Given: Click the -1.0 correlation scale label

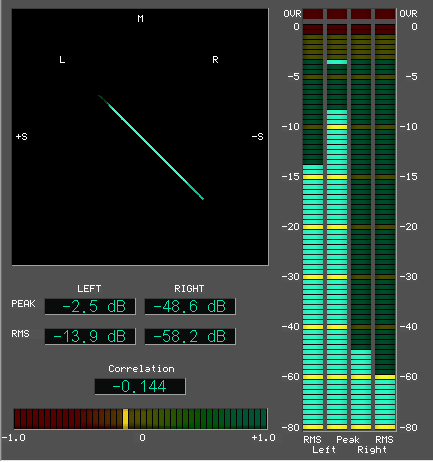Looking at the screenshot, I should pos(14,438).
